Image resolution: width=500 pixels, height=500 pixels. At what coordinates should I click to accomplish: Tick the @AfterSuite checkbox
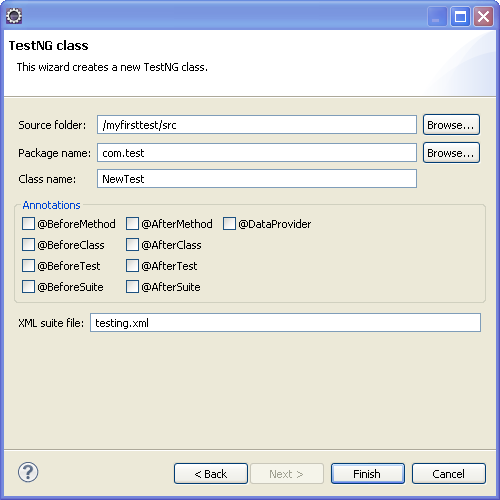(132, 287)
